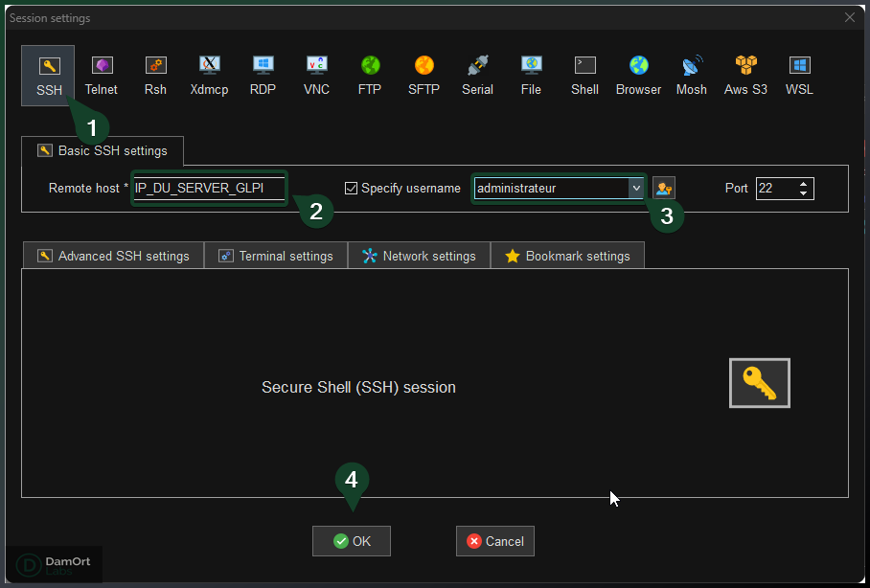This screenshot has width=870, height=588.
Task: Select the Telnet session type
Action: click(102, 75)
